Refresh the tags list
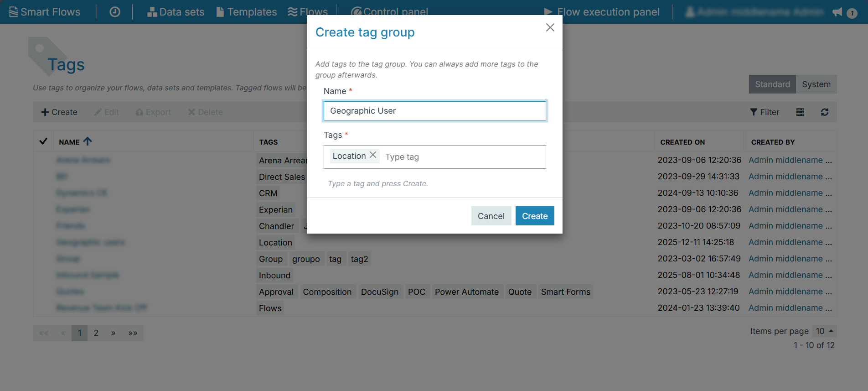 825,112
